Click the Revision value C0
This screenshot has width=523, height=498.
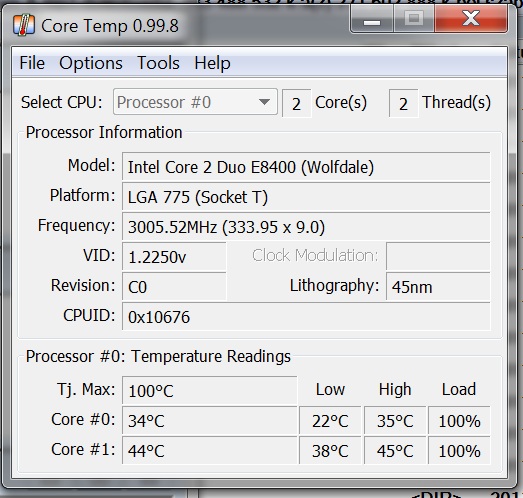pos(174,287)
